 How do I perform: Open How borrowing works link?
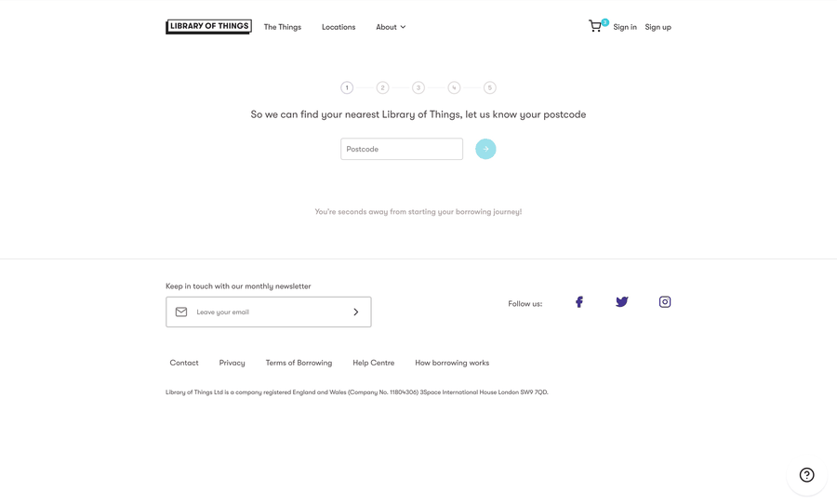452,363
